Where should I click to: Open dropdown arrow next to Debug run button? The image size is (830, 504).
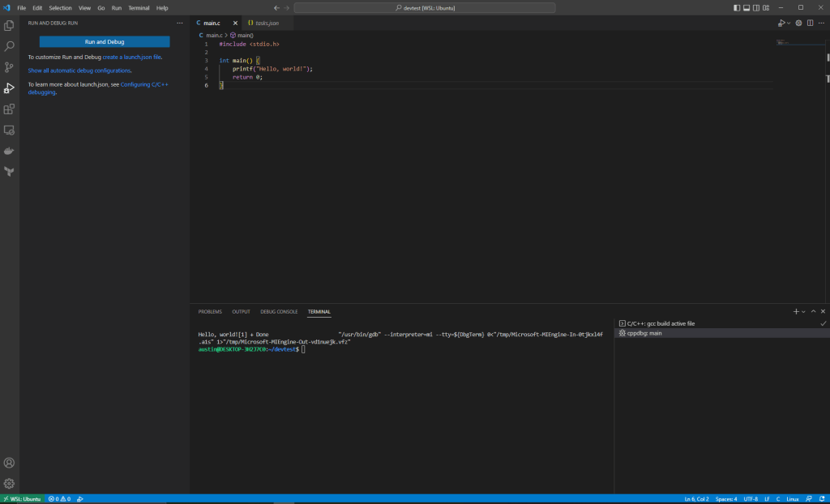(x=788, y=23)
